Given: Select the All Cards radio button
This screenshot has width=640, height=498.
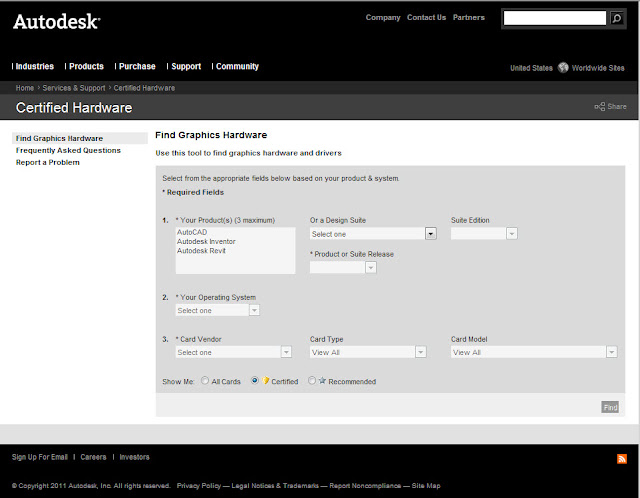Looking at the screenshot, I should pyautogui.click(x=205, y=380).
